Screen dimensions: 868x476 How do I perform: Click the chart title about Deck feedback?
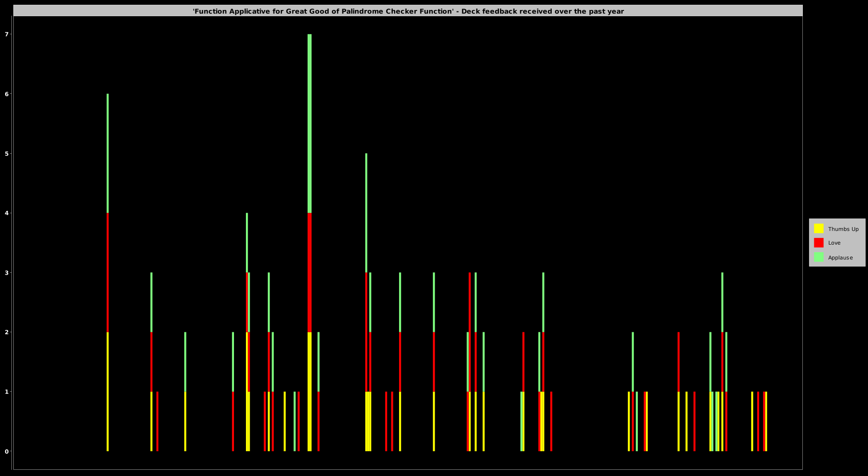click(408, 11)
